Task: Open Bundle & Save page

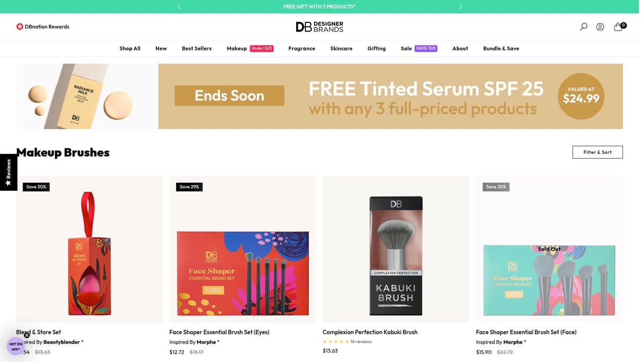Action: click(x=501, y=48)
